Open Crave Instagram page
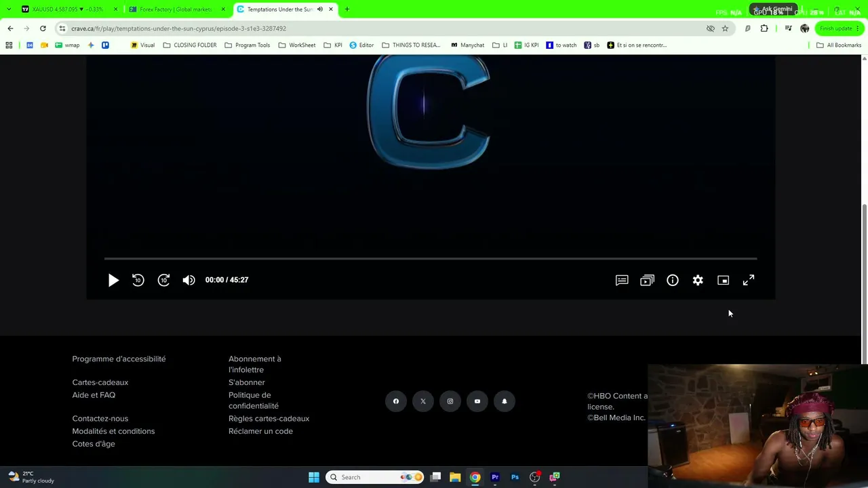This screenshot has width=868, height=488. click(450, 401)
